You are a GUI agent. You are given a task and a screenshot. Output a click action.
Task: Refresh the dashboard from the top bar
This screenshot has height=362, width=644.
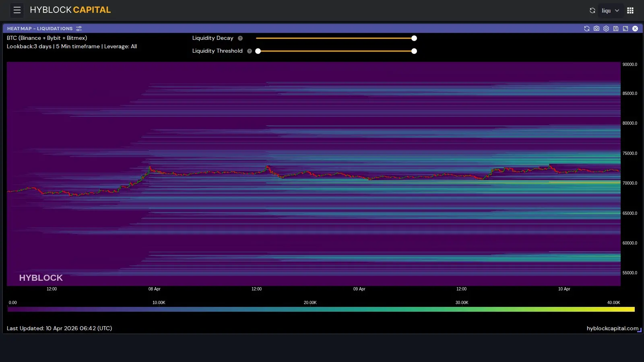pos(592,10)
